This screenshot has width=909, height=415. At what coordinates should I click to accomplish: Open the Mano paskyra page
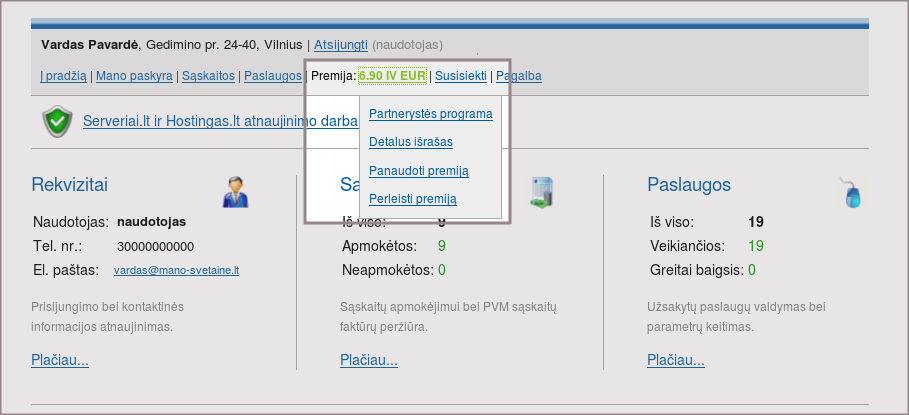[x=133, y=75]
